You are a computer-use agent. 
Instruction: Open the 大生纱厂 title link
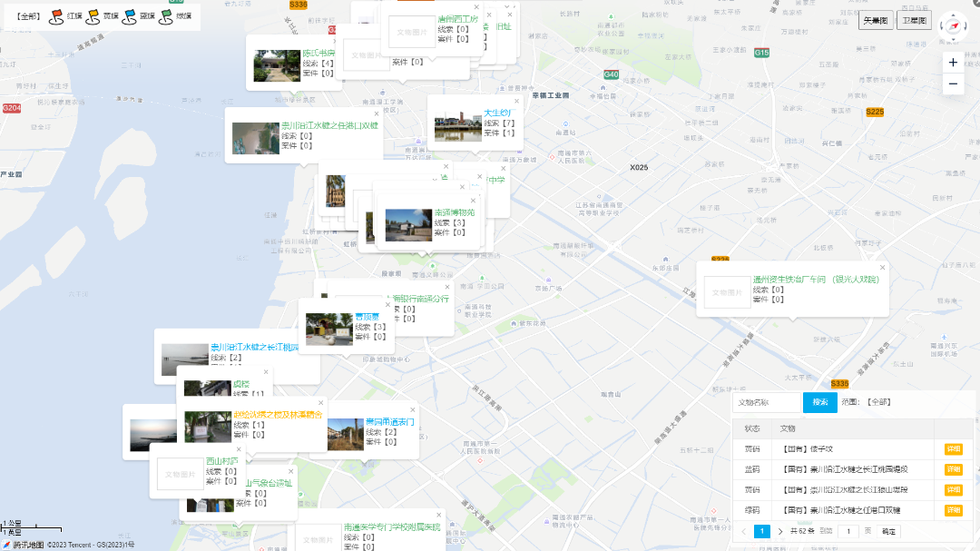click(497, 113)
